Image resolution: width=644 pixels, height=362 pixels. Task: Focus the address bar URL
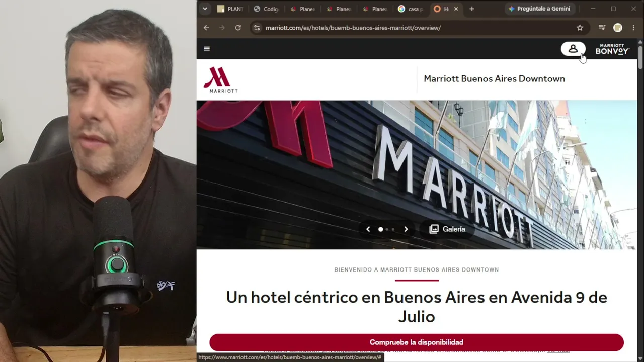point(353,28)
